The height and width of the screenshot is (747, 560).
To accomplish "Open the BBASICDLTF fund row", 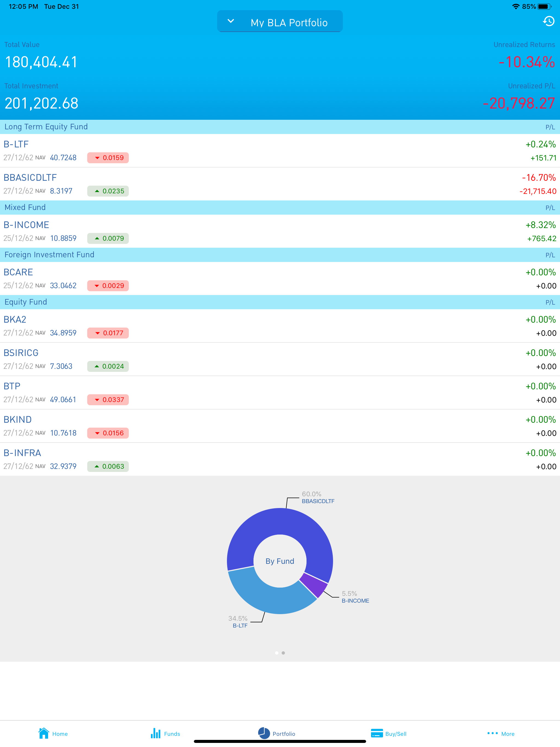I will click(x=280, y=184).
